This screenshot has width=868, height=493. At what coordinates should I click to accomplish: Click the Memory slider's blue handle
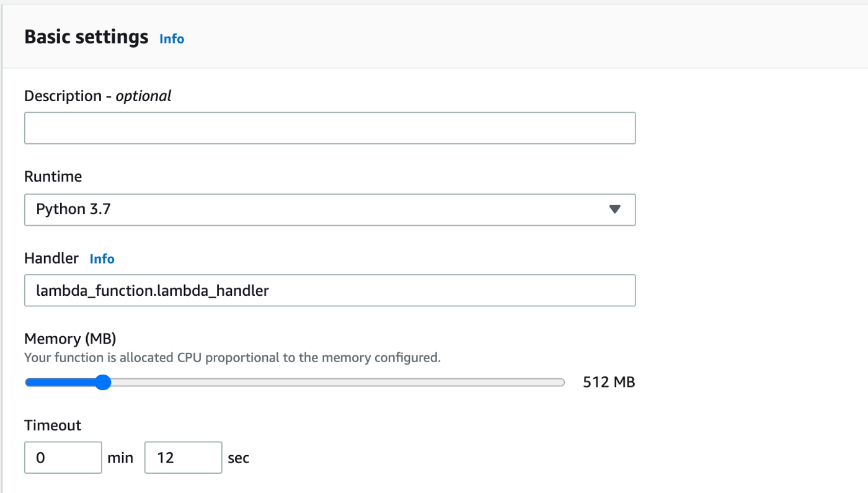103,383
